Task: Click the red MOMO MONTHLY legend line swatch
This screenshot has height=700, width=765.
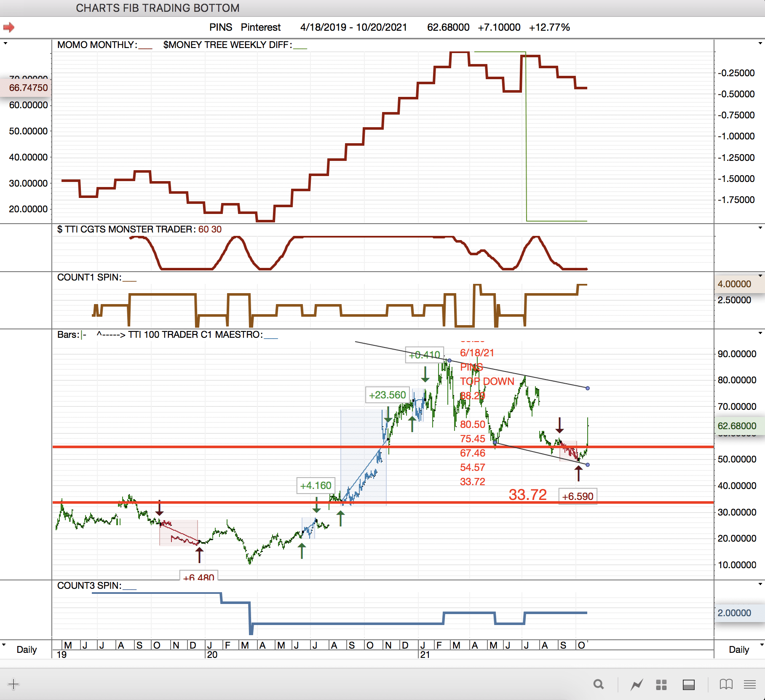Action: [x=145, y=48]
